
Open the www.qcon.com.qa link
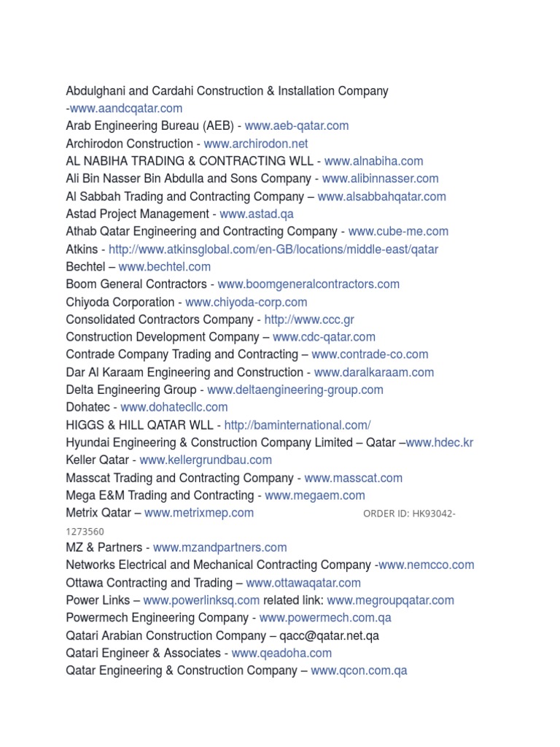[x=359, y=670]
